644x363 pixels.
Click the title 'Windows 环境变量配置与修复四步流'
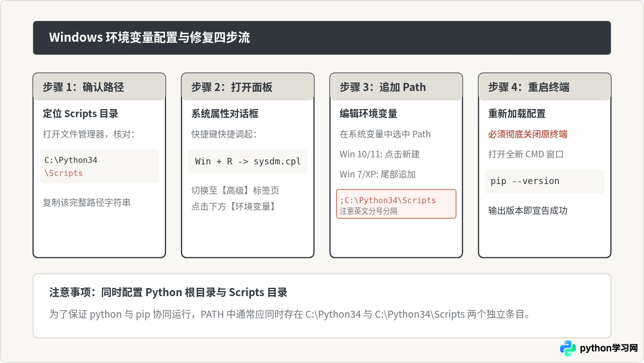[149, 38]
